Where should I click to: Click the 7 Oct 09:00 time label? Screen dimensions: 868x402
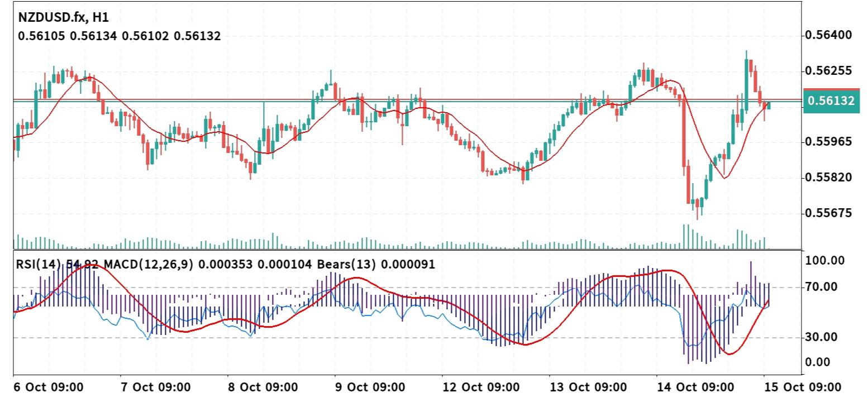(x=156, y=387)
